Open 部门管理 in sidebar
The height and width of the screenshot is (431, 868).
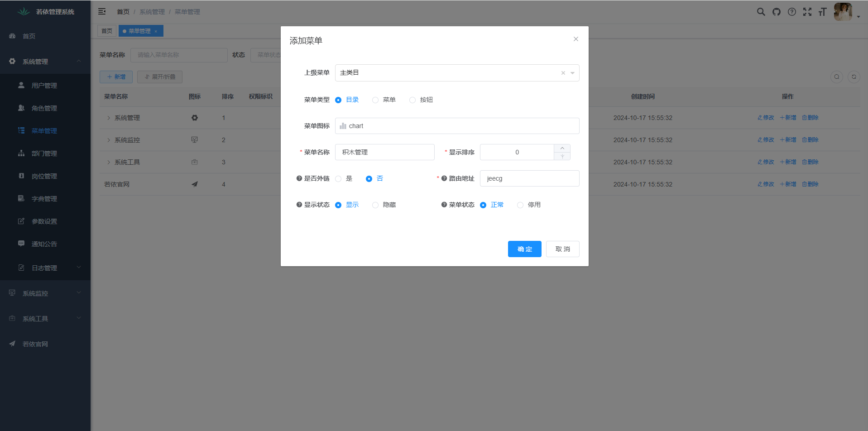(45, 153)
